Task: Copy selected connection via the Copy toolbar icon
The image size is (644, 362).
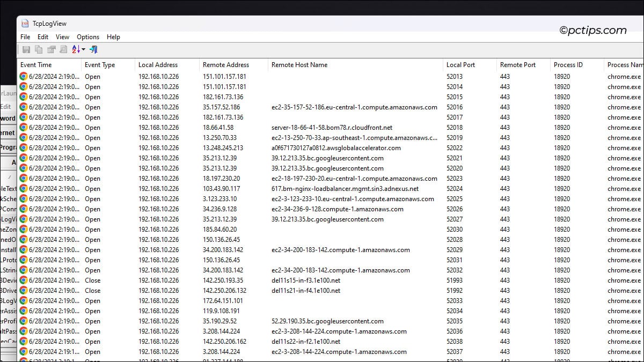Action: pos(38,49)
